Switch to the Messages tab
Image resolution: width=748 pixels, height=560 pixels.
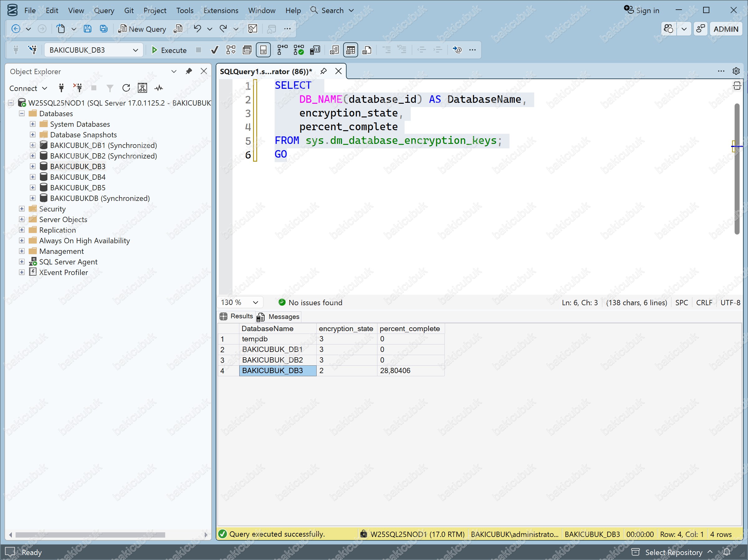(278, 317)
